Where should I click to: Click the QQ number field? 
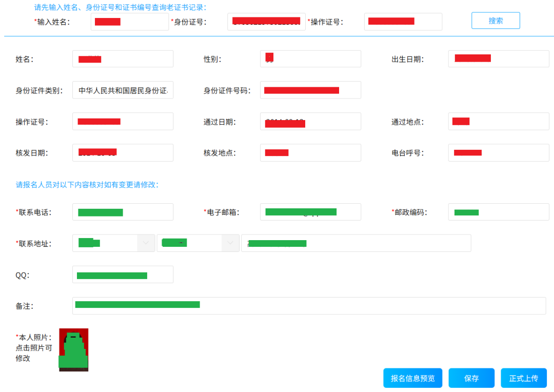(123, 274)
